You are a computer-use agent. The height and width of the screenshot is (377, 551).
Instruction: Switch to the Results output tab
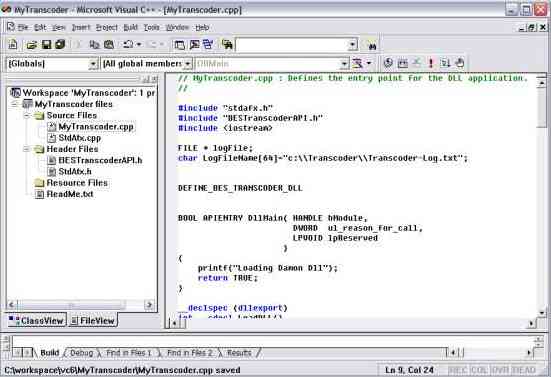239,353
